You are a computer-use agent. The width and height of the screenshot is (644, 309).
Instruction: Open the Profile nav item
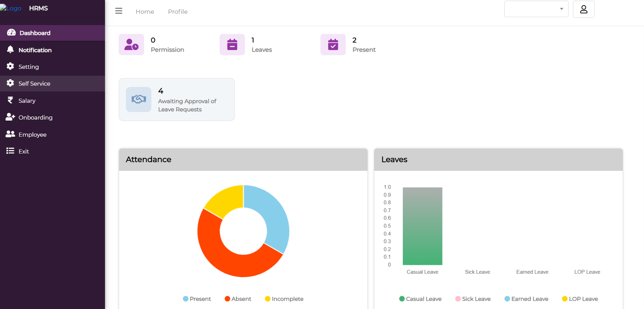pos(178,12)
